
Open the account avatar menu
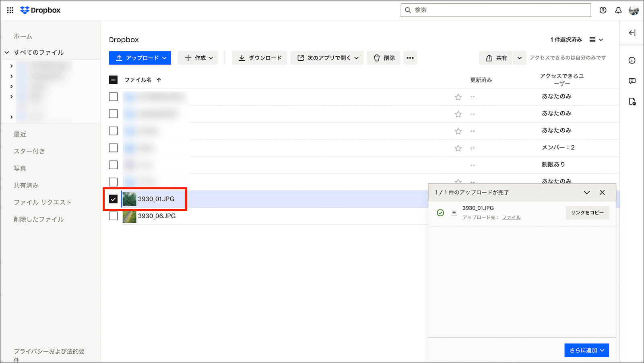point(634,10)
